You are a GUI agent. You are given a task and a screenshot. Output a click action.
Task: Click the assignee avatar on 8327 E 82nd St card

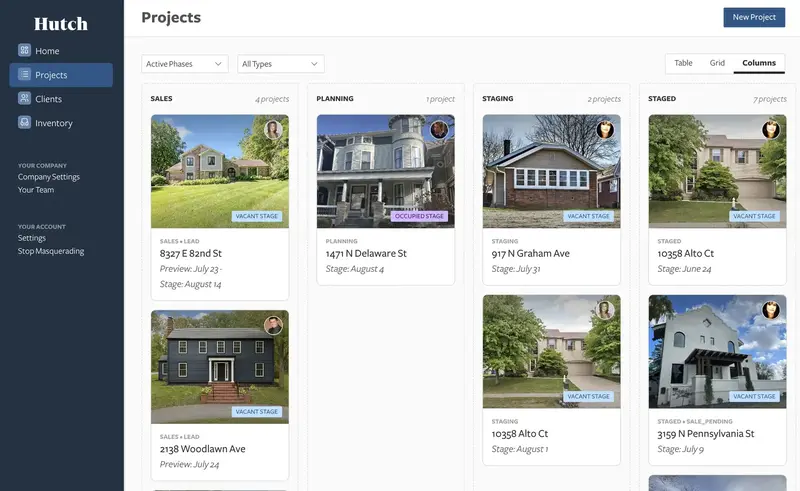coord(273,130)
